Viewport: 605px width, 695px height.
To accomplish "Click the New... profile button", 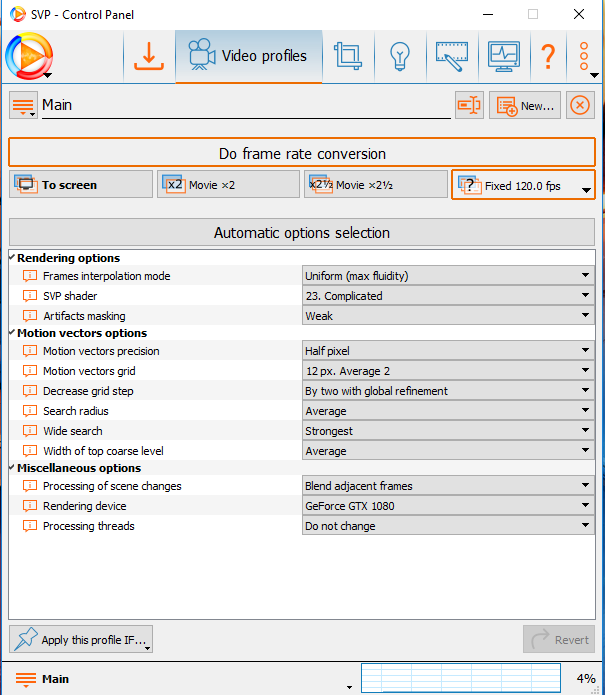I will (x=524, y=105).
